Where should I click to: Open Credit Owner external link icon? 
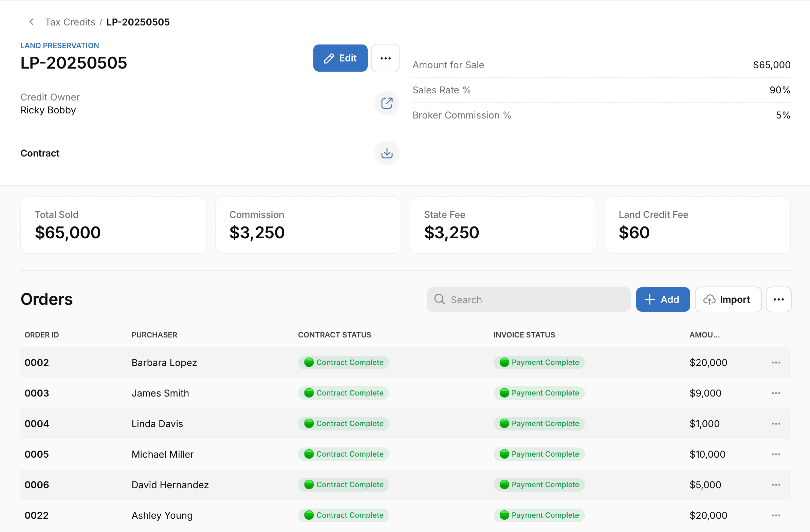pyautogui.click(x=386, y=103)
